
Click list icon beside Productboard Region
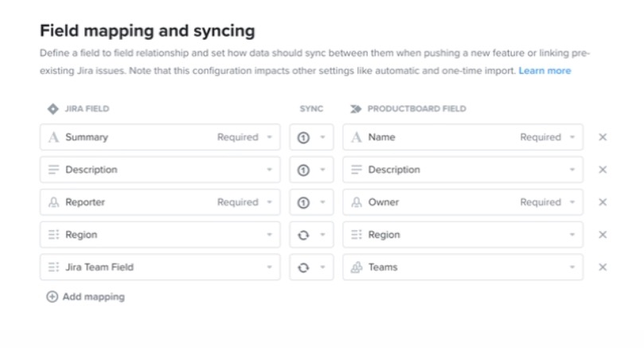tap(357, 235)
